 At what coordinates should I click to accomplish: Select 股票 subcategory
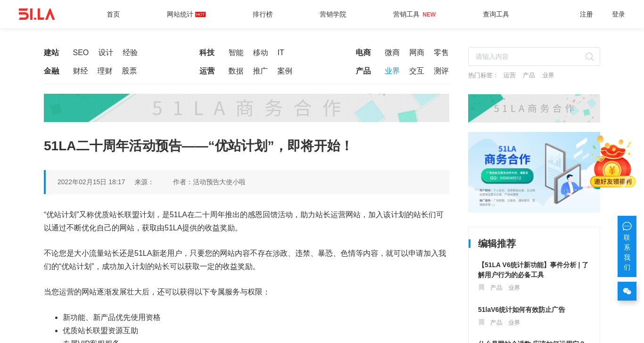click(x=129, y=71)
